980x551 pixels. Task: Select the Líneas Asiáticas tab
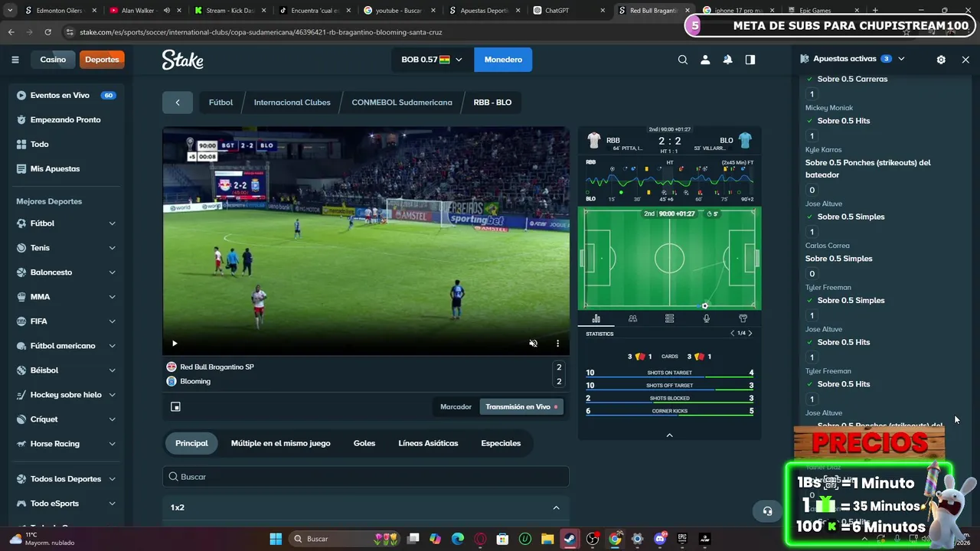click(x=428, y=443)
